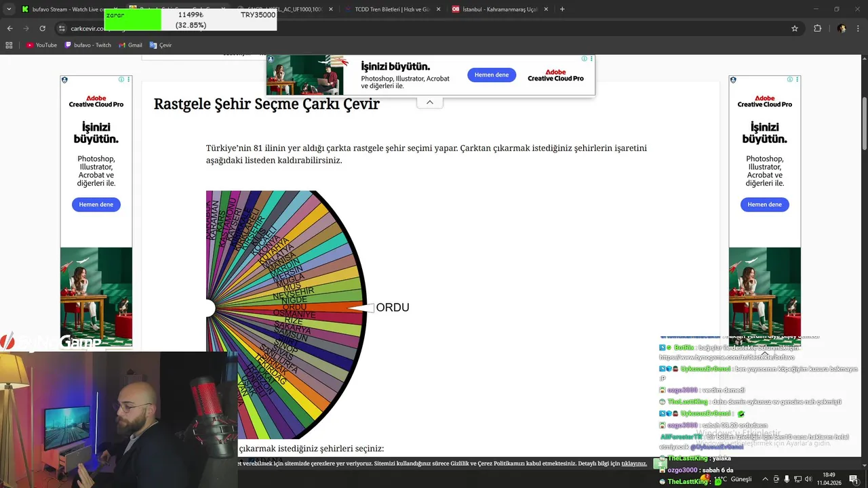Open the network tray icon
868x488 pixels.
(x=797, y=479)
